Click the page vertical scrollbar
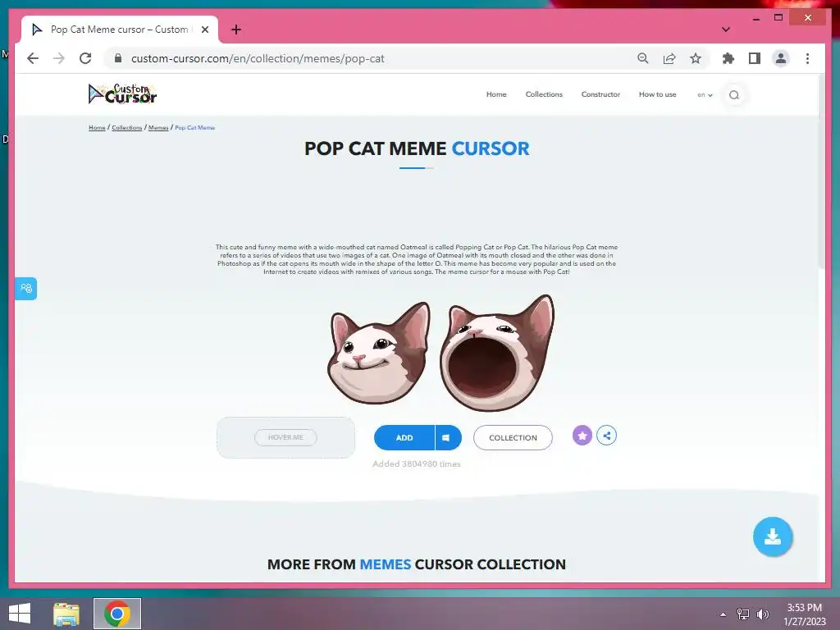Image resolution: width=840 pixels, height=630 pixels. tap(822, 171)
